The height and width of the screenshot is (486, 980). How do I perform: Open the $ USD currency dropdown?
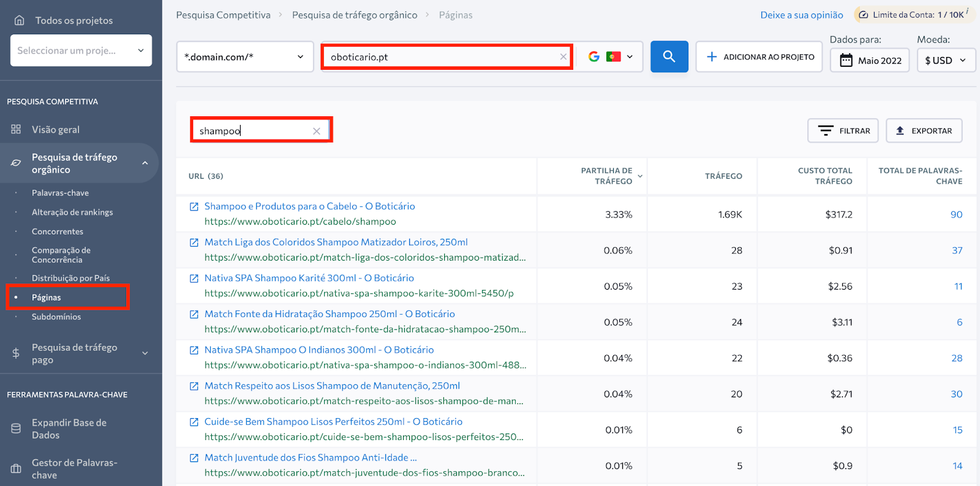click(946, 60)
